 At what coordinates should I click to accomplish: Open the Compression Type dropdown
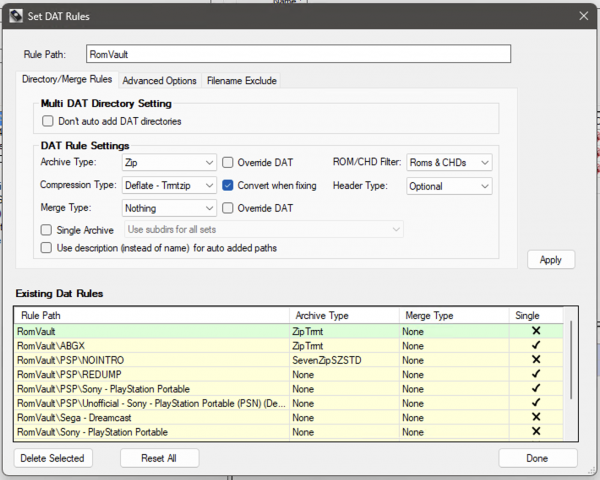pos(169,186)
